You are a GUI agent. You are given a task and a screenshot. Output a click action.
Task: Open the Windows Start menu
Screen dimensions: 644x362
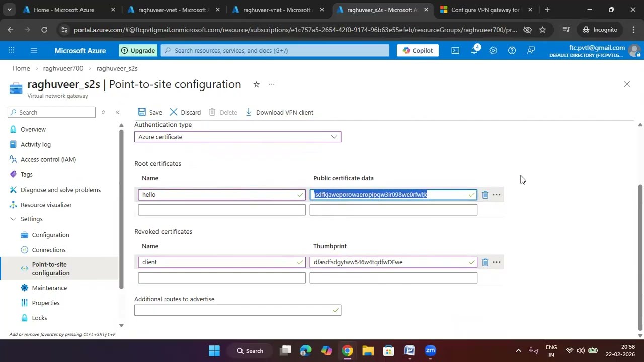point(214,351)
